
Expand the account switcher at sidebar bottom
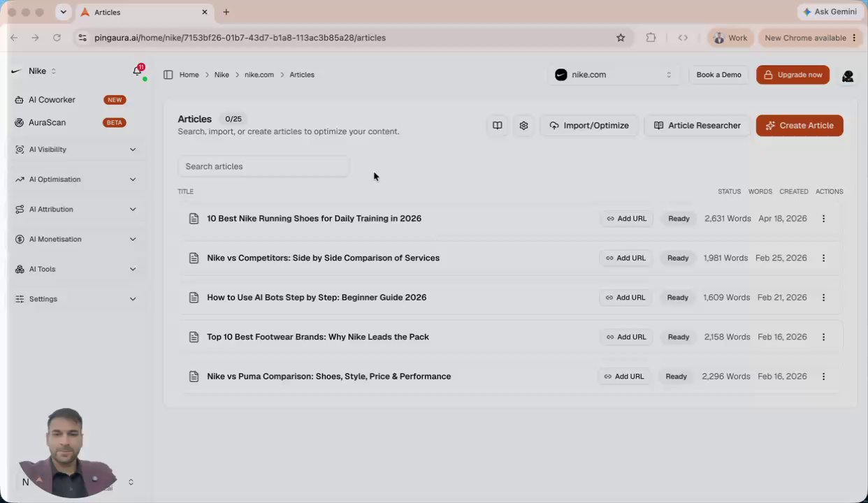(x=130, y=482)
